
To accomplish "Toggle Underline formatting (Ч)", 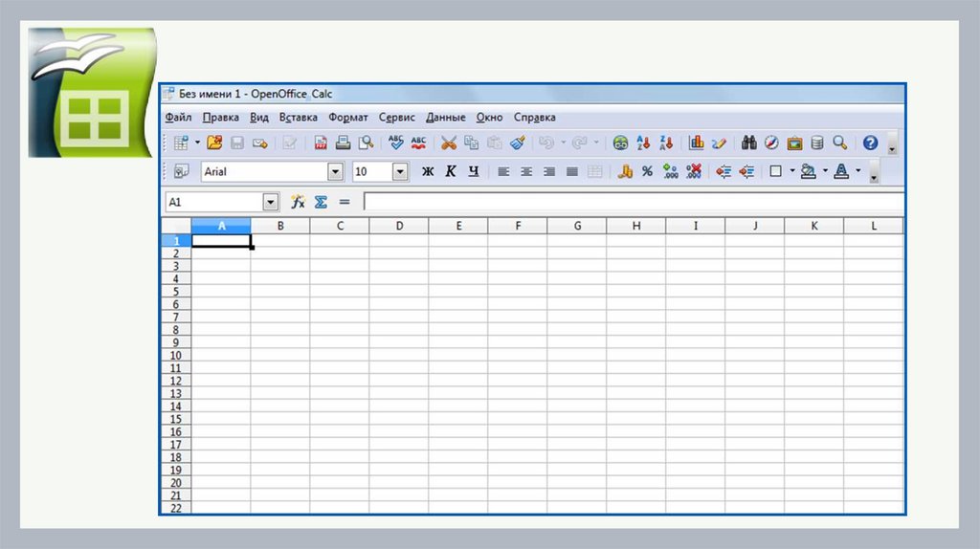I will (x=474, y=171).
